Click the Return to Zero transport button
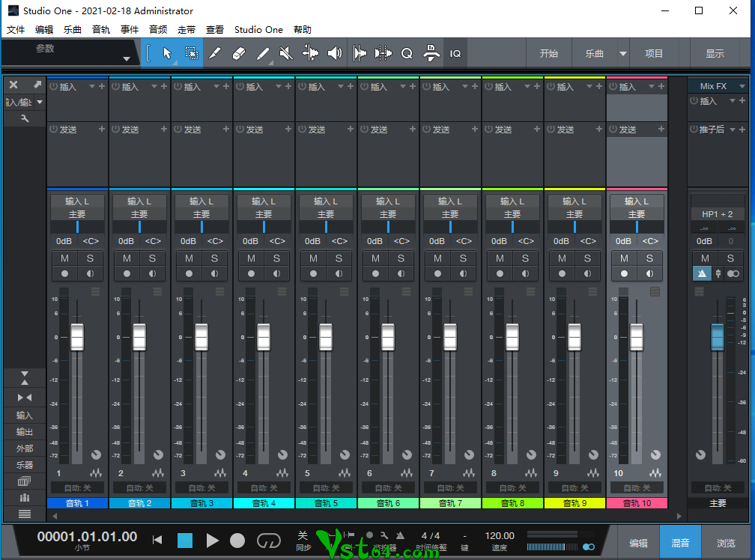The width and height of the screenshot is (755, 560). 157,540
